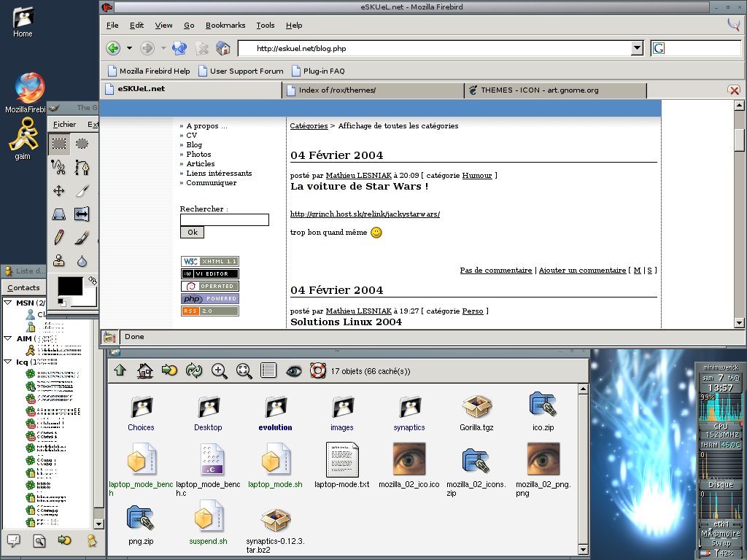Image resolution: width=747 pixels, height=560 pixels.
Task: Click GIMP's black foreground color swatch
Action: (69, 285)
